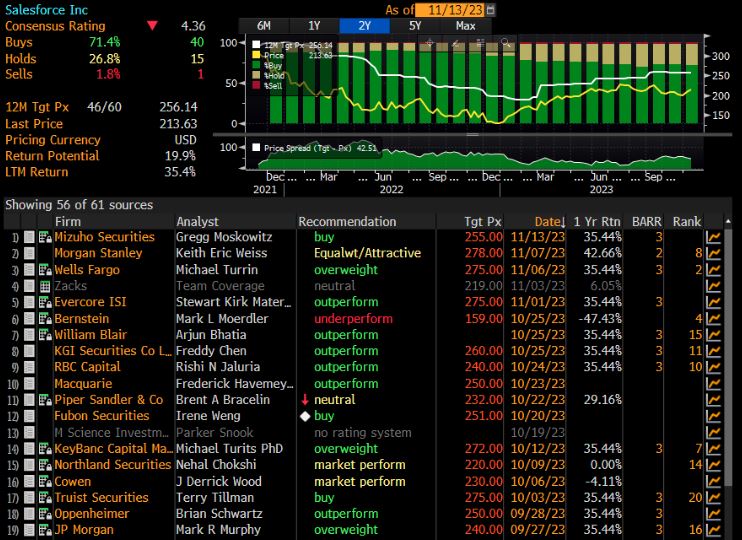Select the 'underperform' recommendation cell for Bernstein

pyautogui.click(x=353, y=319)
